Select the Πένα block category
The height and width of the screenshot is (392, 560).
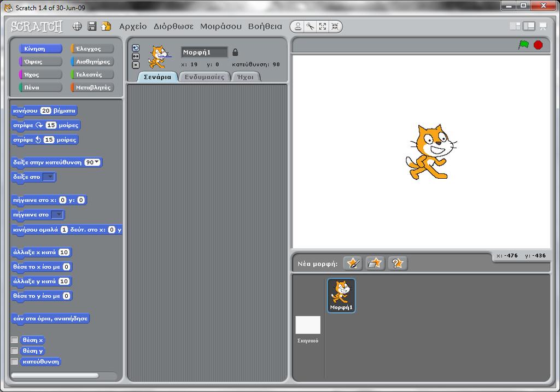[40, 87]
